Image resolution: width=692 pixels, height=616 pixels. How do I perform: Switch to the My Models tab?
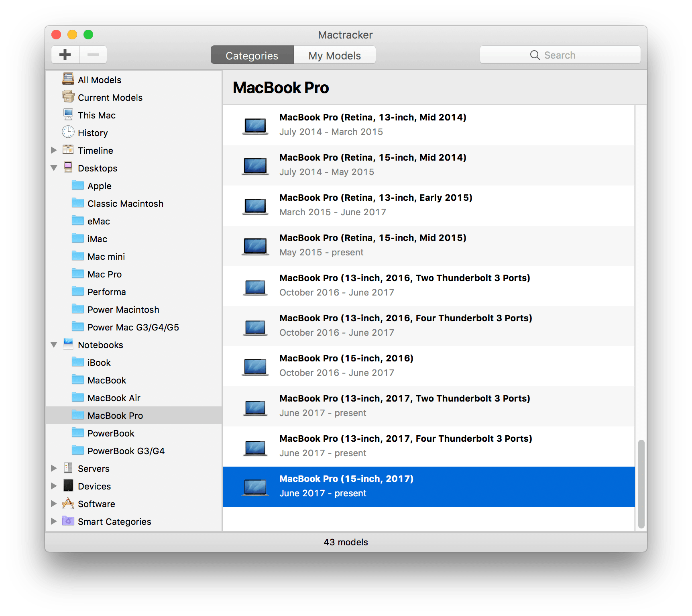tap(334, 55)
